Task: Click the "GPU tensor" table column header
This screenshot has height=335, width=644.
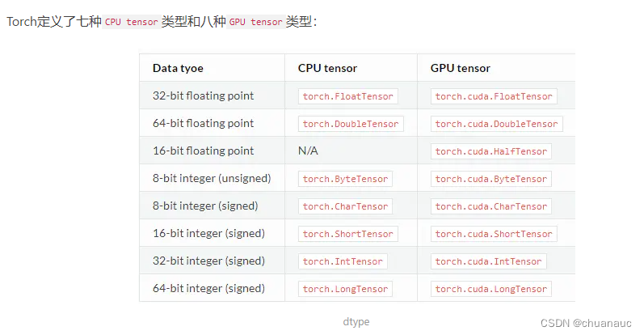Action: point(460,68)
